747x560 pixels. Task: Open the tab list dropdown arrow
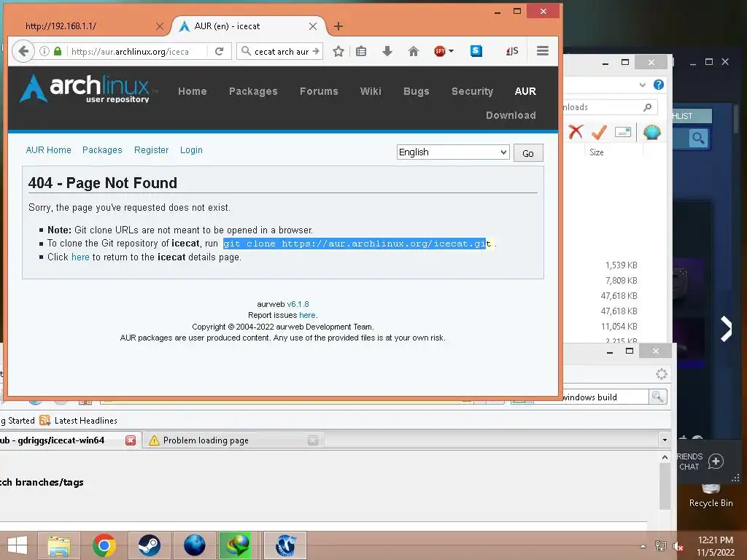click(665, 440)
